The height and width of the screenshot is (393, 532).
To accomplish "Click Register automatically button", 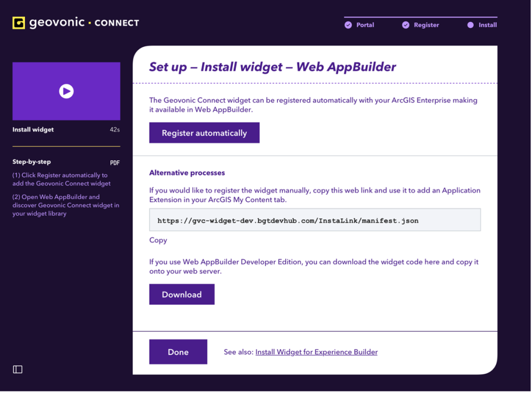I will coord(204,133).
